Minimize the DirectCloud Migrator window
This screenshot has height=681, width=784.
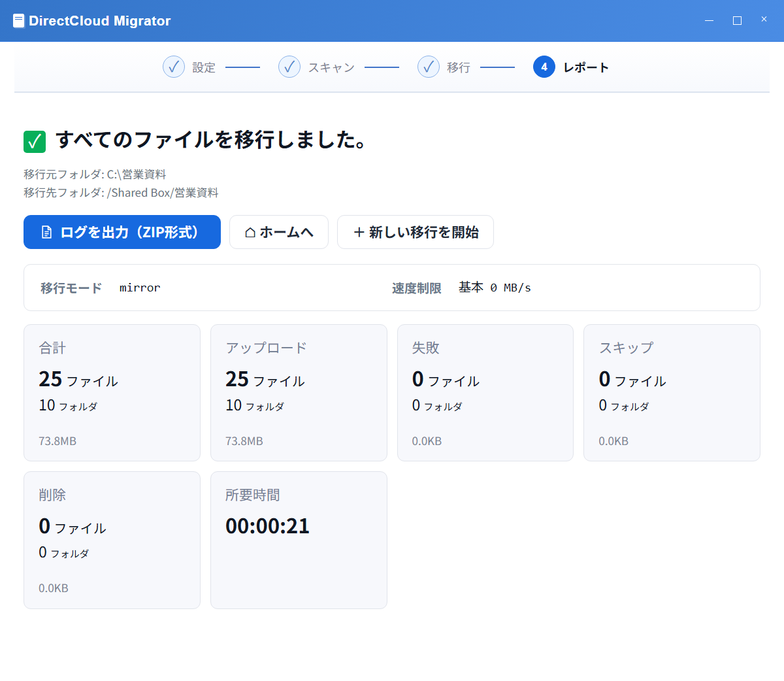[x=709, y=20]
